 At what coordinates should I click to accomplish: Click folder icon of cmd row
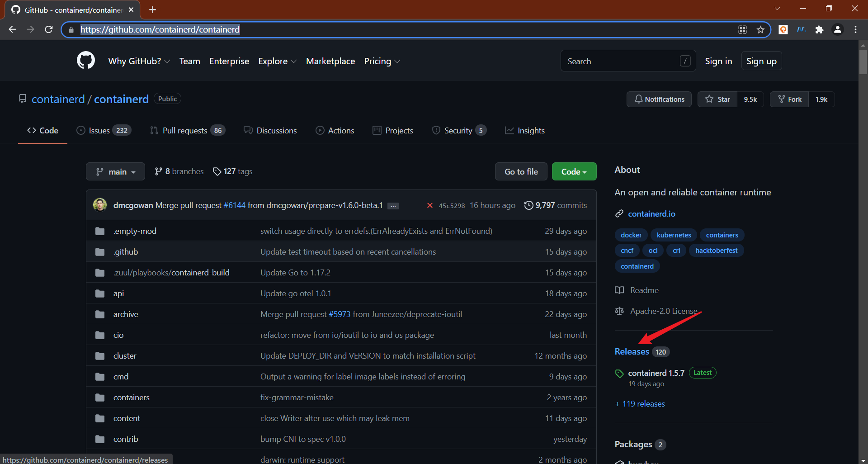[100, 377]
